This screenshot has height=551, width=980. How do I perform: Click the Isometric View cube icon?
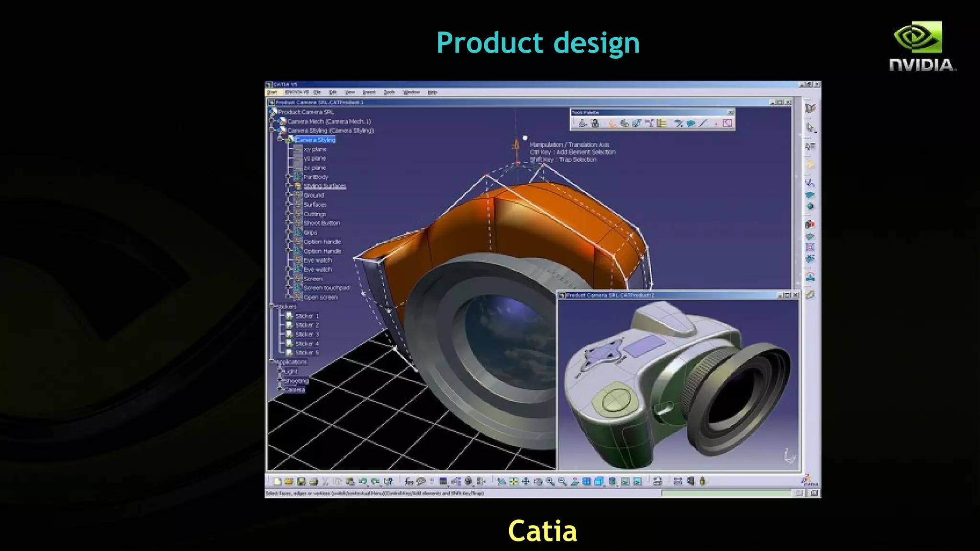pos(599,481)
